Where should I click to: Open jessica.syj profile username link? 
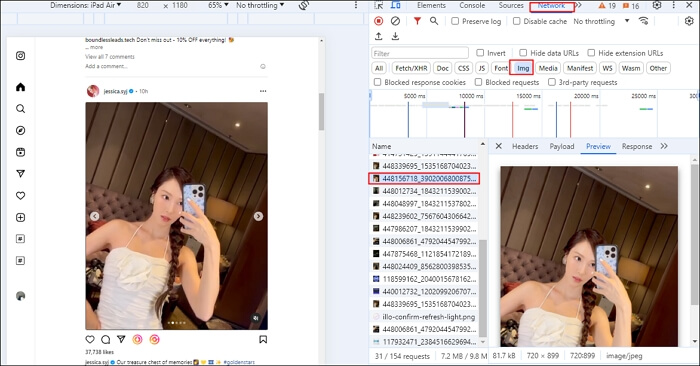coord(116,91)
